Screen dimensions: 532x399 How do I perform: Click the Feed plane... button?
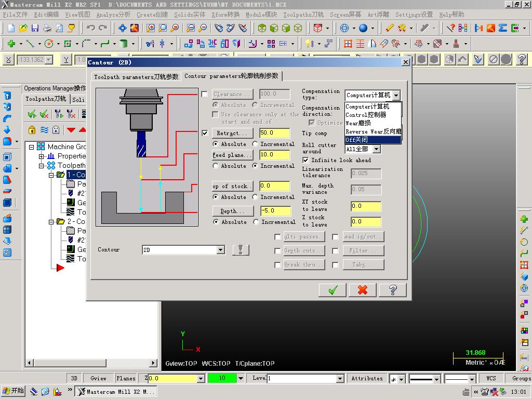[232, 155]
